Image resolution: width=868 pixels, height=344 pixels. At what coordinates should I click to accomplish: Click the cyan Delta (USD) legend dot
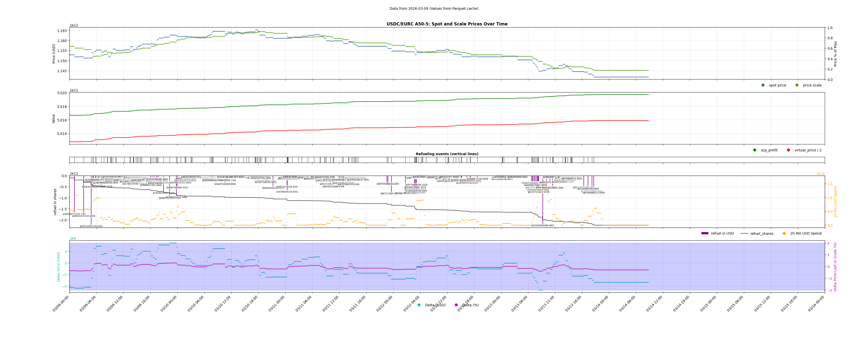pos(419,305)
